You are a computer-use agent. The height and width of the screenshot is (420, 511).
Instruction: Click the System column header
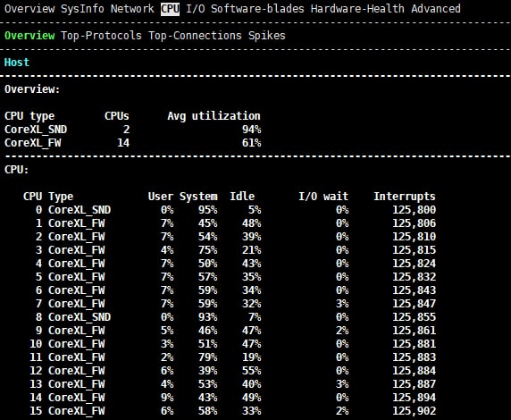pyautogui.click(x=198, y=197)
